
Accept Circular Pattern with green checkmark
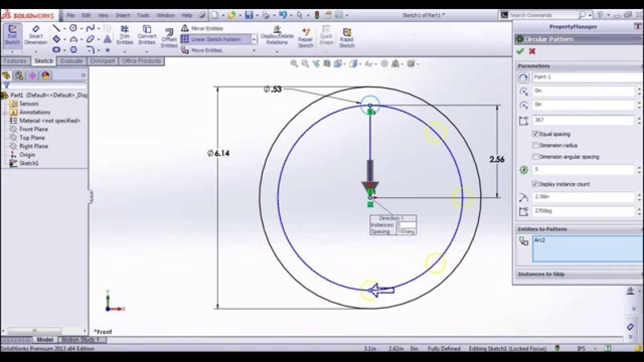520,51
